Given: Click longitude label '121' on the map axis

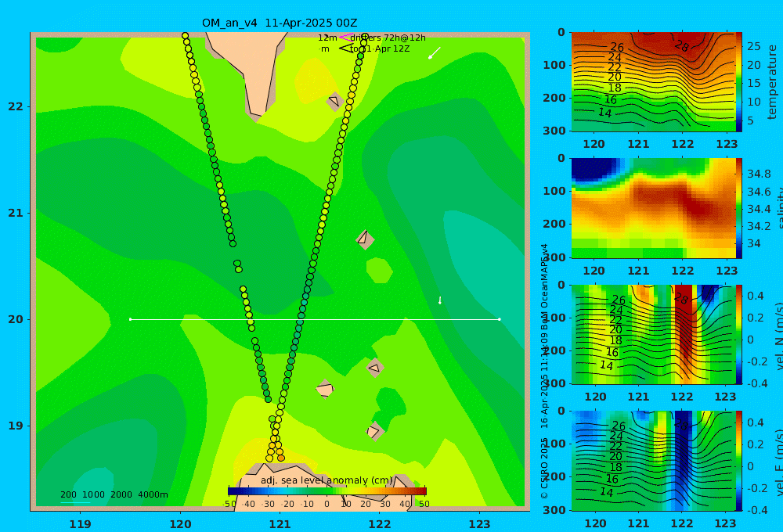Looking at the screenshot, I should [280, 524].
